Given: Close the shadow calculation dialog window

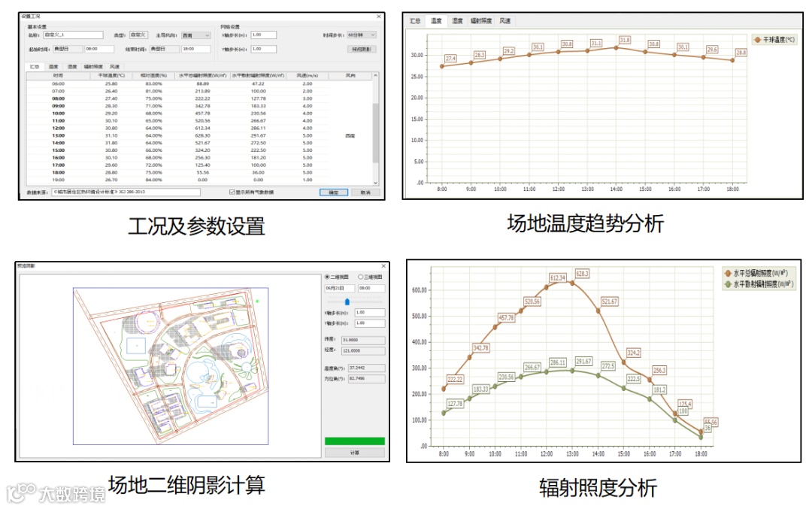Looking at the screenshot, I should click(383, 265).
